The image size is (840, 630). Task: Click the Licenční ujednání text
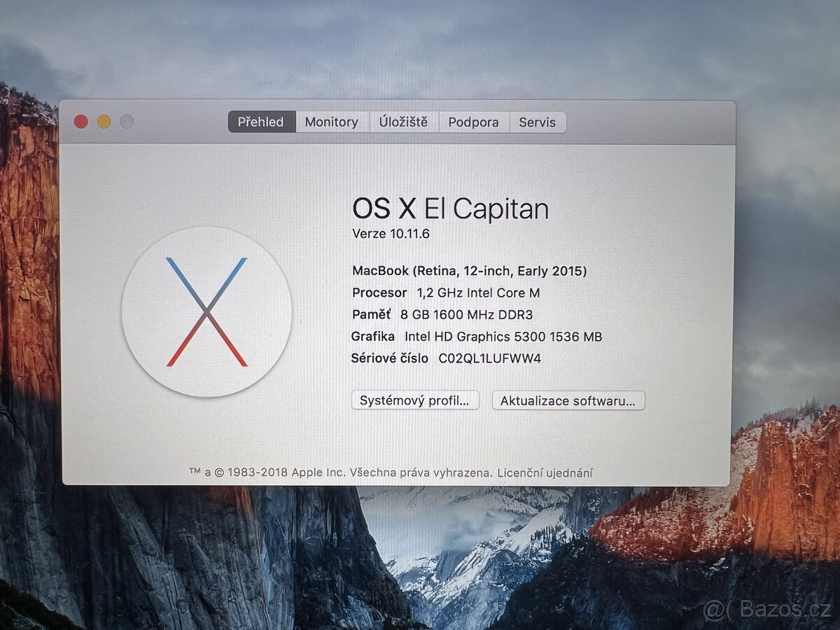[545, 472]
